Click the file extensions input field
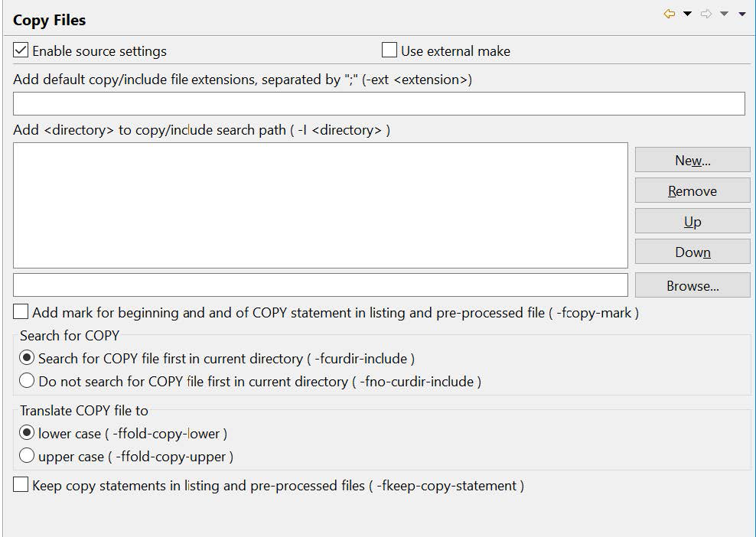 pos(378,103)
